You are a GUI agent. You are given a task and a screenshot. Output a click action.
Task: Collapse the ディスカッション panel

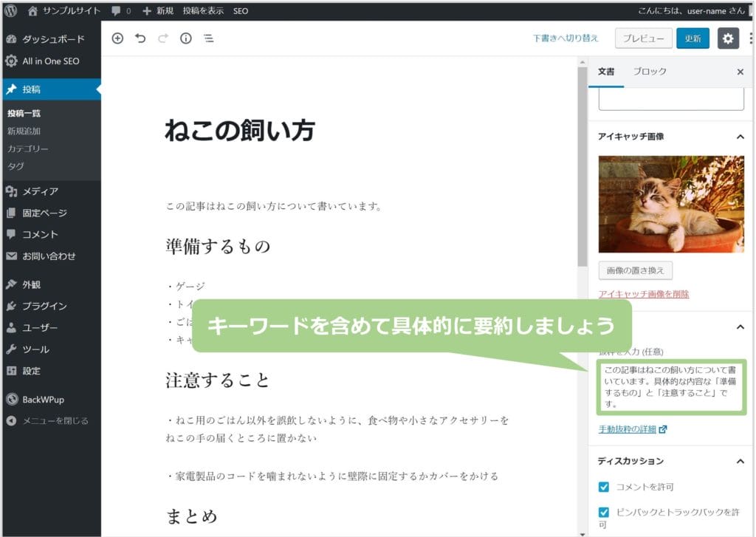[740, 461]
